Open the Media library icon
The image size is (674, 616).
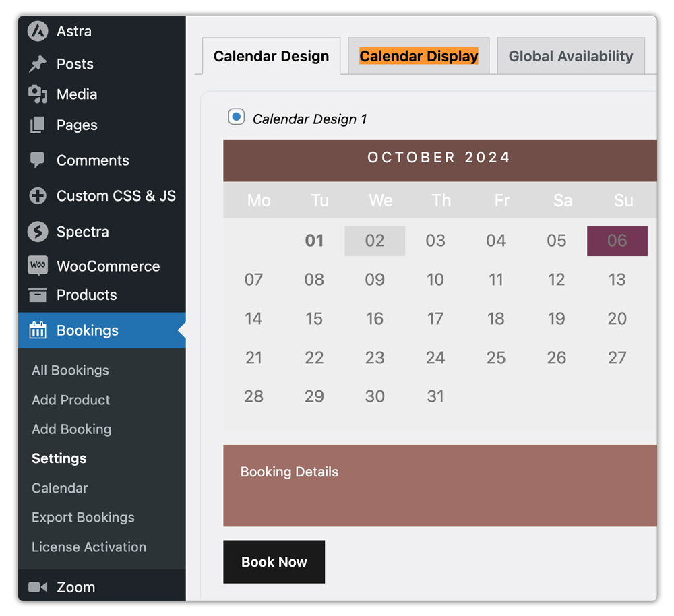38,94
